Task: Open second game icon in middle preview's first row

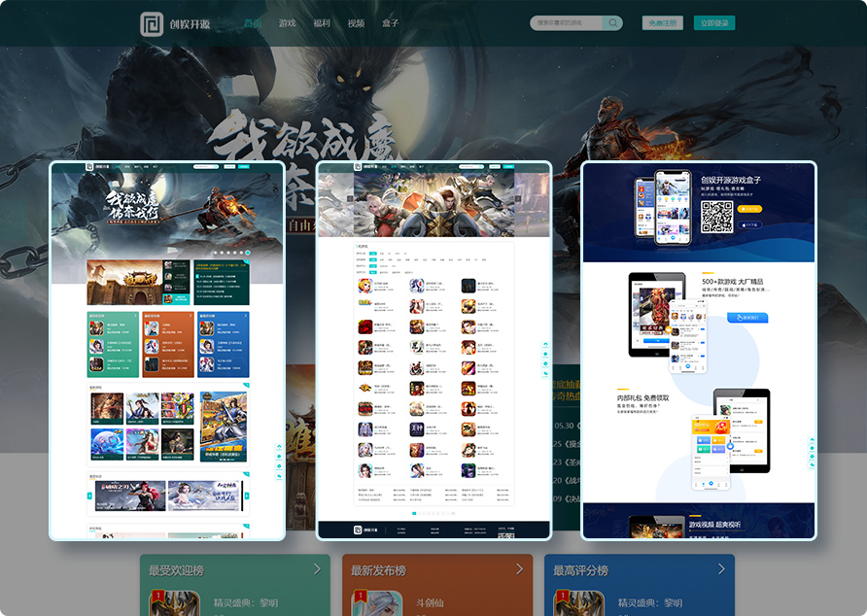Action: [417, 286]
